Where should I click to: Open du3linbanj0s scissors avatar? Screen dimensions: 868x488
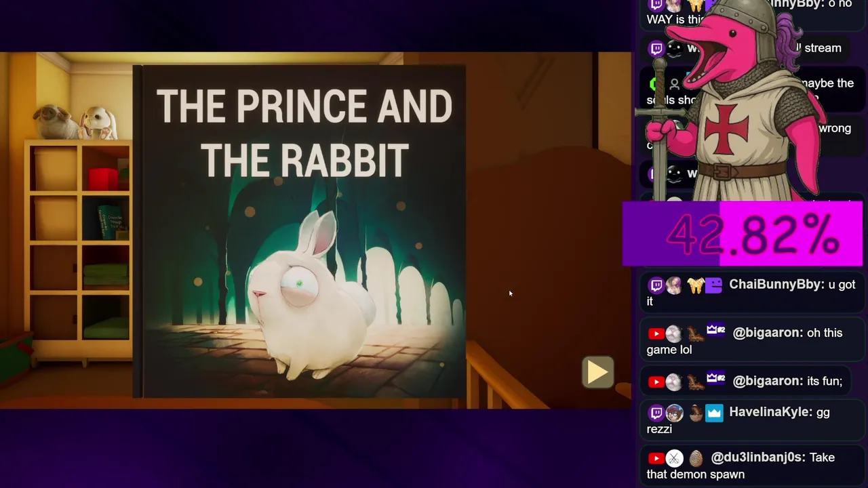[674, 458]
